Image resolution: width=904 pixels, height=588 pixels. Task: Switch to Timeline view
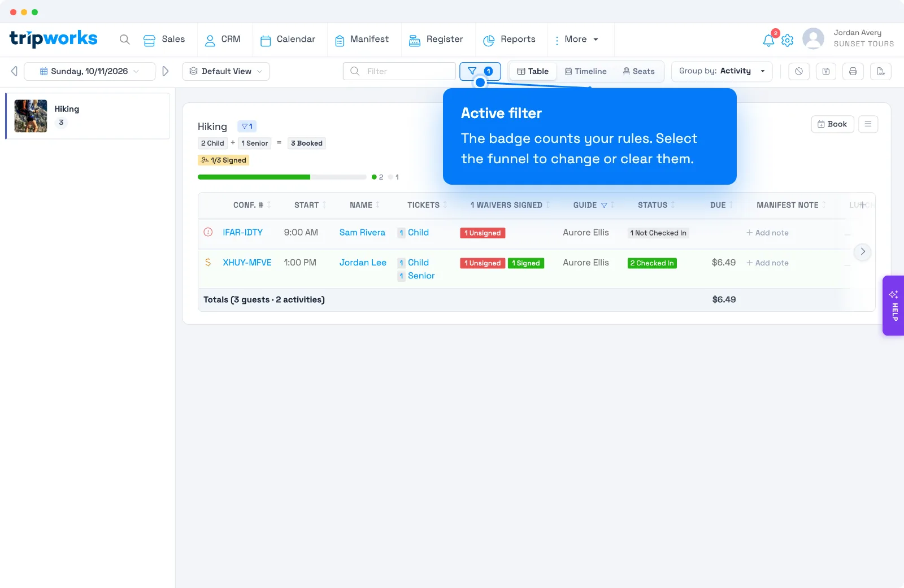point(586,71)
